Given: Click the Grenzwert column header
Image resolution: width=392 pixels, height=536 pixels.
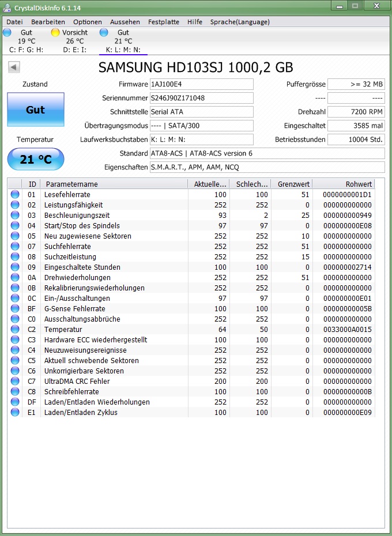Looking at the screenshot, I should (x=292, y=184).
